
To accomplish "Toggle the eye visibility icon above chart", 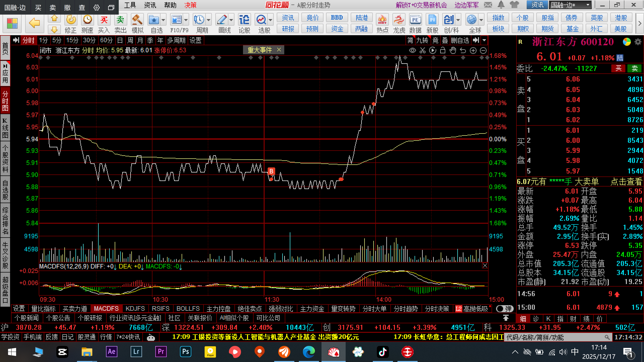I will point(413,50).
